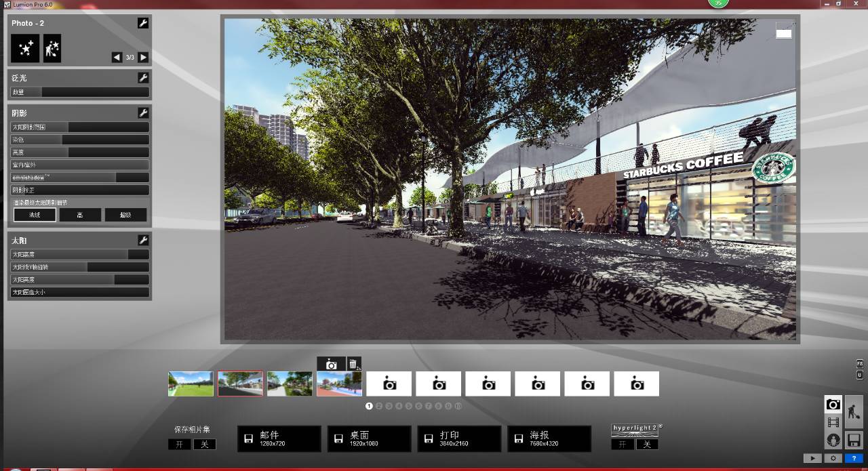The height and width of the screenshot is (471, 868).
Task: Render at 邮件 1280x720 size
Action: [x=279, y=438]
